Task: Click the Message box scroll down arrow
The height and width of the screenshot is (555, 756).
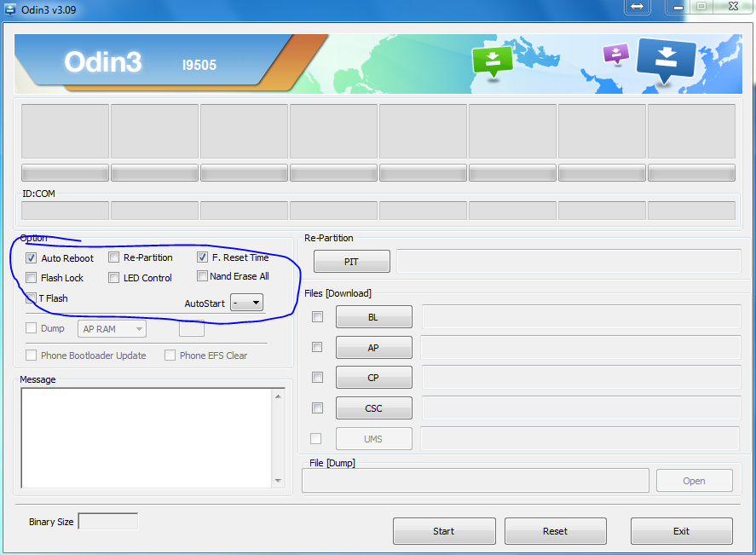Action: 278,480
